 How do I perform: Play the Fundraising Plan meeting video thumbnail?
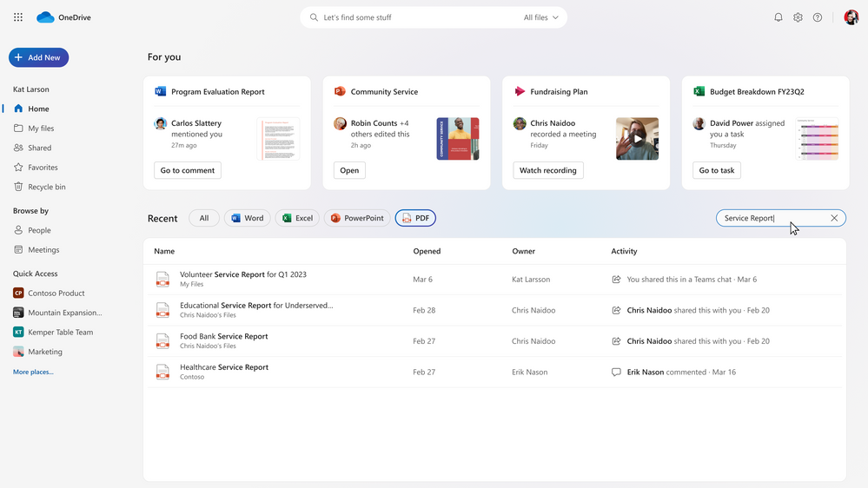coord(637,139)
